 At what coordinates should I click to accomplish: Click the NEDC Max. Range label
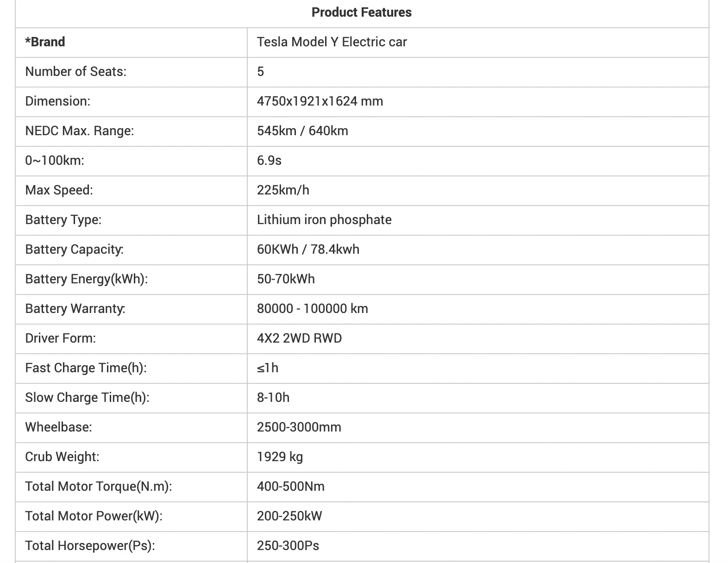79,131
